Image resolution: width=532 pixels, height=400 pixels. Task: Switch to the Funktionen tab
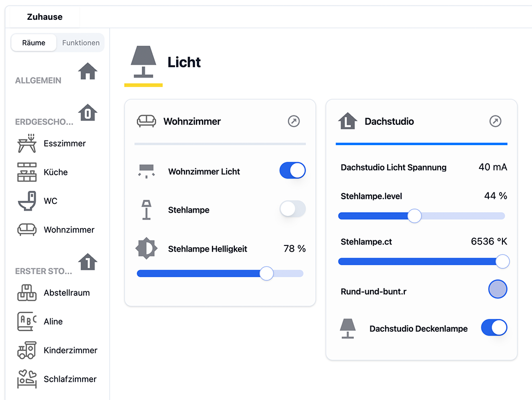[x=80, y=43]
